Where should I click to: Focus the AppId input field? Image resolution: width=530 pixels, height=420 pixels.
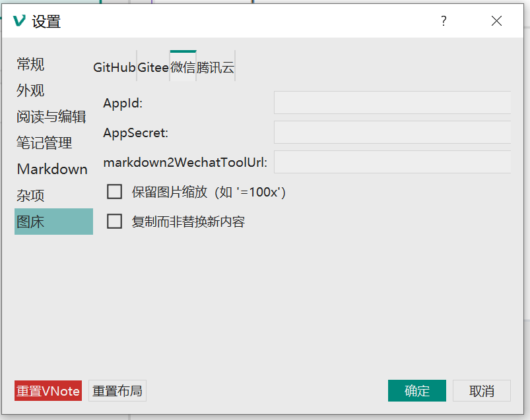[x=393, y=103]
